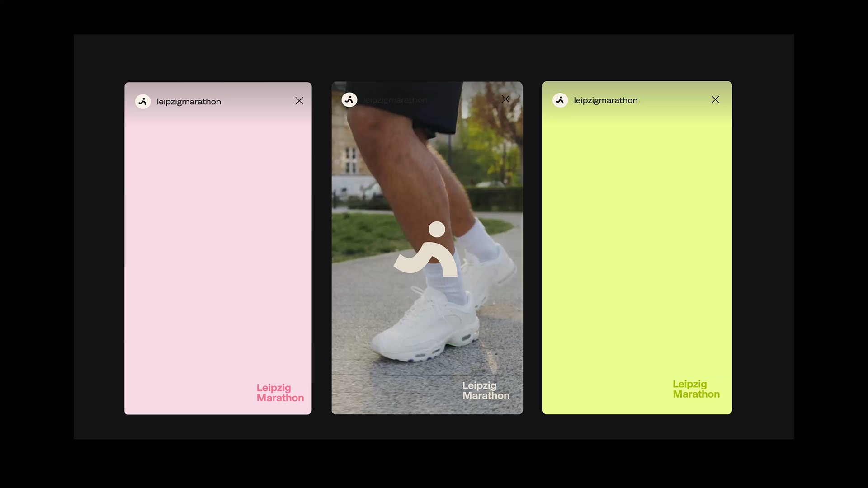Open profile avatar on lime green story
Viewport: 868px width, 488px height.
[x=560, y=100]
